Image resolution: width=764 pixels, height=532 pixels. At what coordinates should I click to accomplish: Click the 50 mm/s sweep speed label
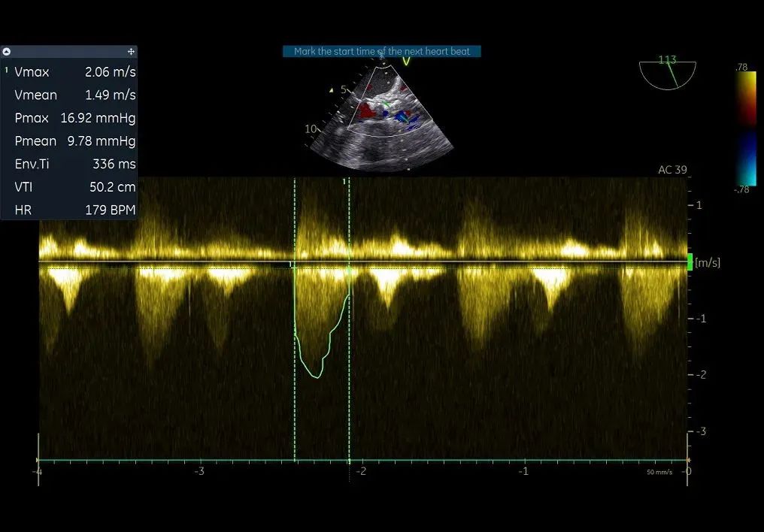pyautogui.click(x=659, y=473)
